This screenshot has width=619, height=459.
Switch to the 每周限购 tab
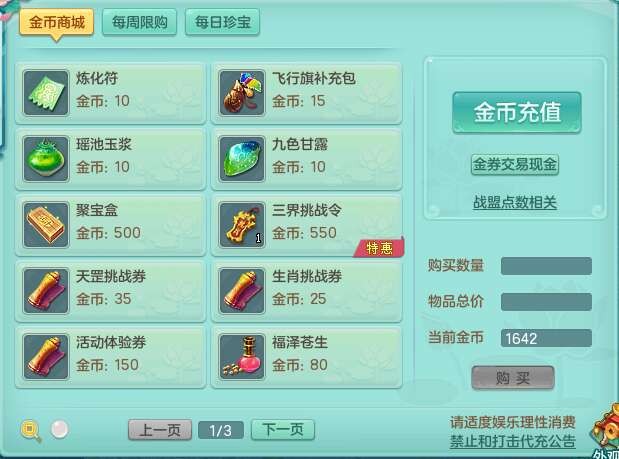(139, 22)
